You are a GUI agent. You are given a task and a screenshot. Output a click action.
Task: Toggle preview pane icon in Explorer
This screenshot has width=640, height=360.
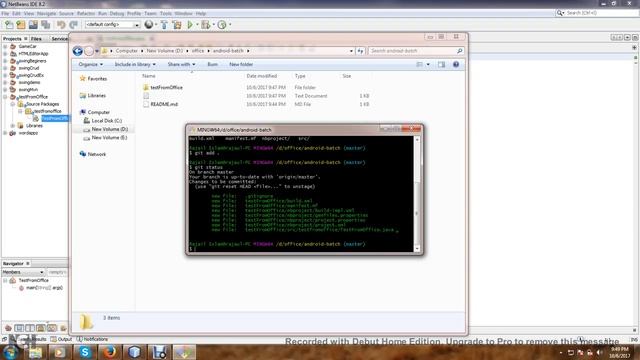[442, 64]
